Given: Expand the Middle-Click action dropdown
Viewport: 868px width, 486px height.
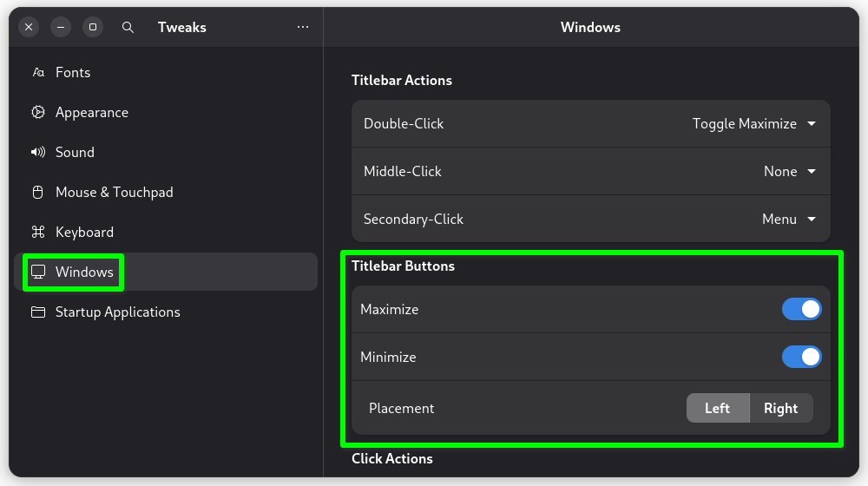Looking at the screenshot, I should click(789, 172).
